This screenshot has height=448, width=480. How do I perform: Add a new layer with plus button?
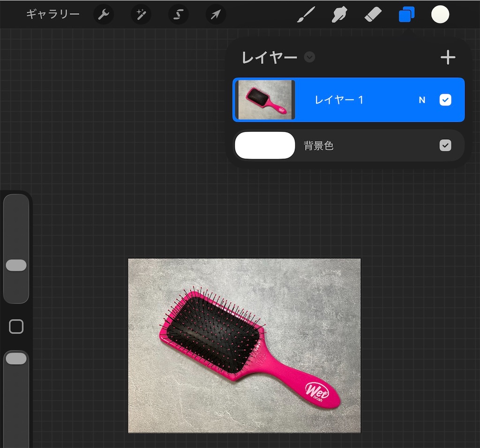click(448, 57)
